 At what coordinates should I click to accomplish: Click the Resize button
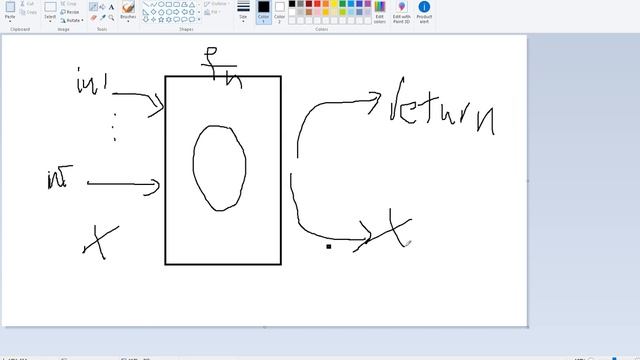click(x=70, y=12)
